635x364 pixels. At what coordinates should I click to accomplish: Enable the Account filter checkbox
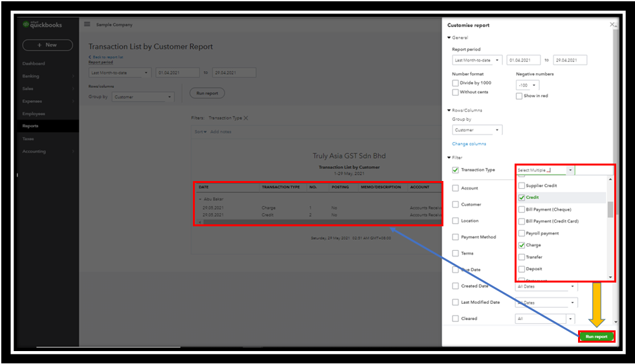456,188
